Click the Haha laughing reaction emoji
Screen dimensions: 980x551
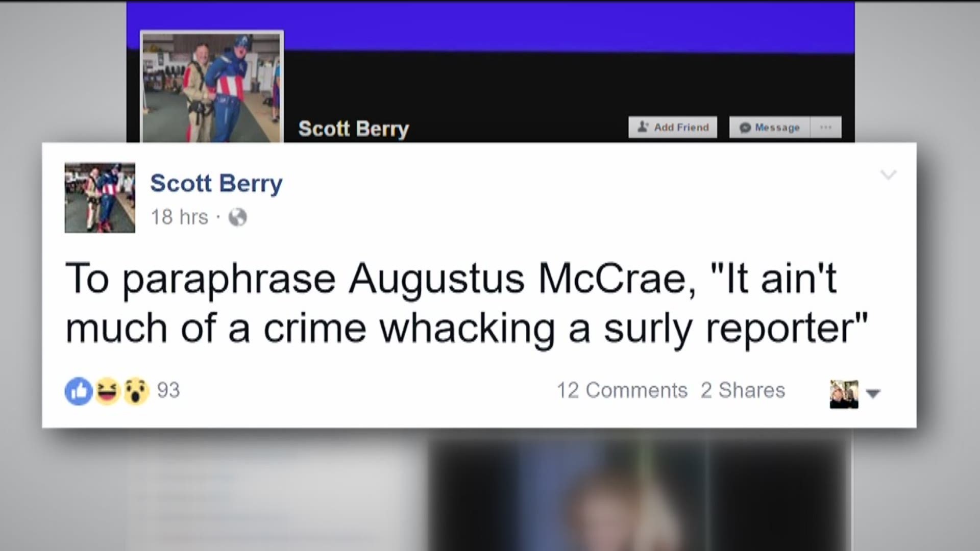click(x=107, y=391)
